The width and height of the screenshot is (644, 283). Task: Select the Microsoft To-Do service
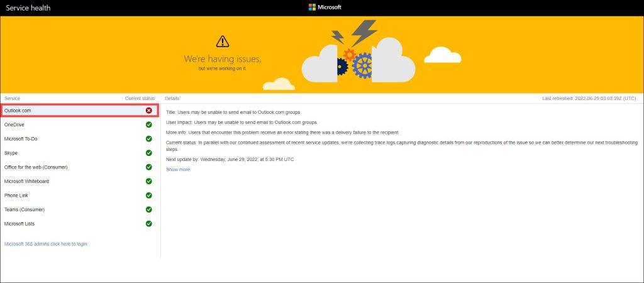[80, 139]
